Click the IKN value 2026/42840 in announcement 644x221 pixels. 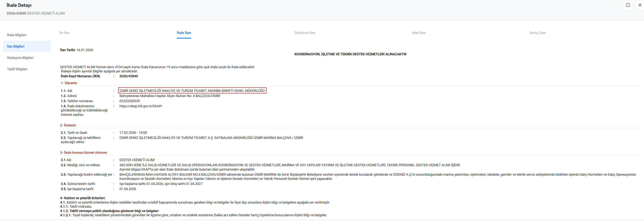129,76
